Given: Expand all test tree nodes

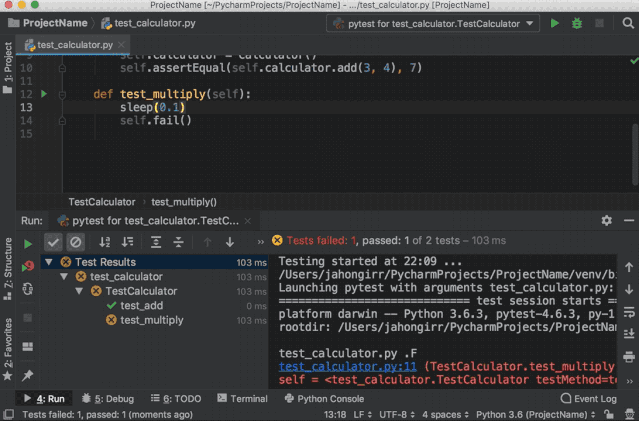Looking at the screenshot, I should point(156,242).
